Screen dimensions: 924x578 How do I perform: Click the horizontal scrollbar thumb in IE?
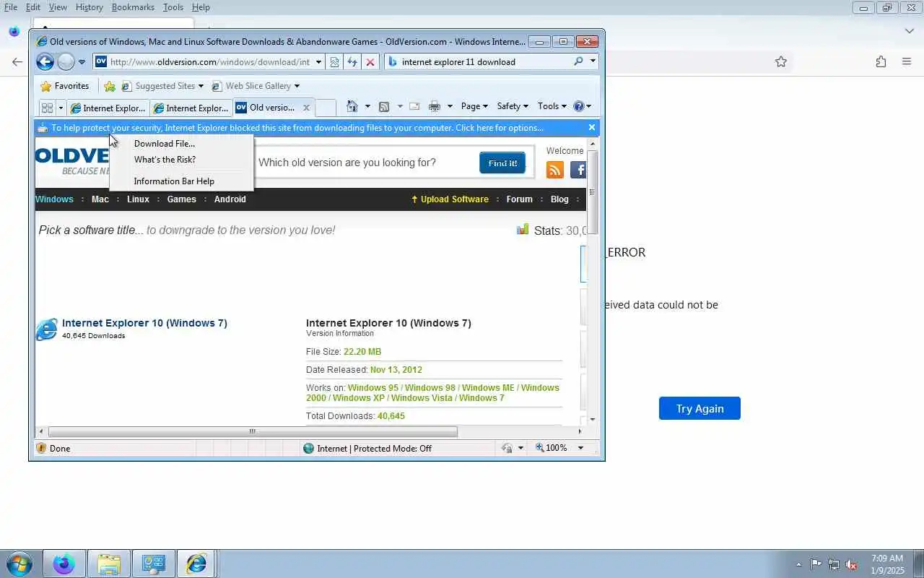(x=253, y=431)
